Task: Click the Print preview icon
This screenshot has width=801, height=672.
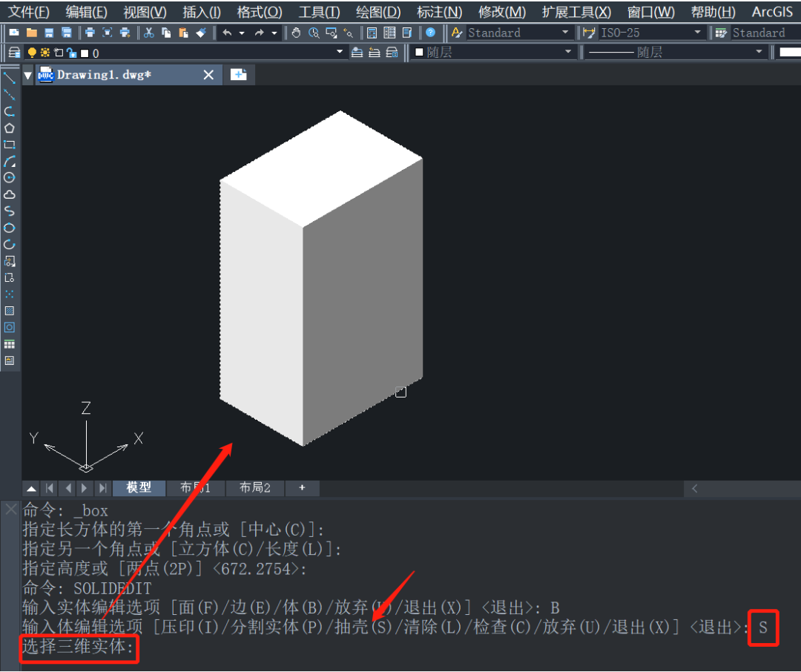Action: pyautogui.click(x=108, y=33)
